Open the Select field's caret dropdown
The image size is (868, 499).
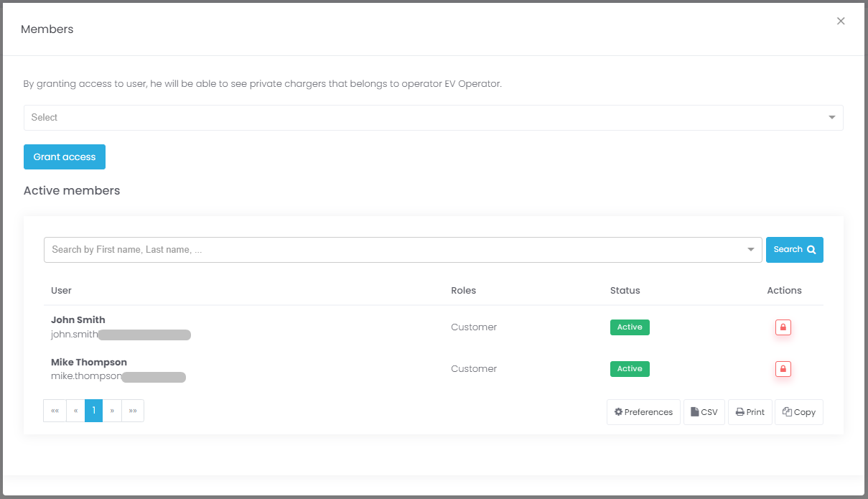click(x=831, y=117)
